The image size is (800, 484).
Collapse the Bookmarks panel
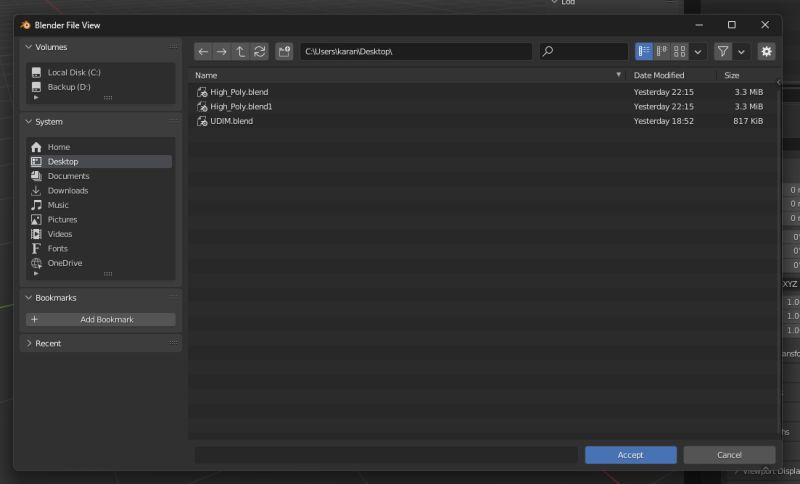tap(29, 298)
